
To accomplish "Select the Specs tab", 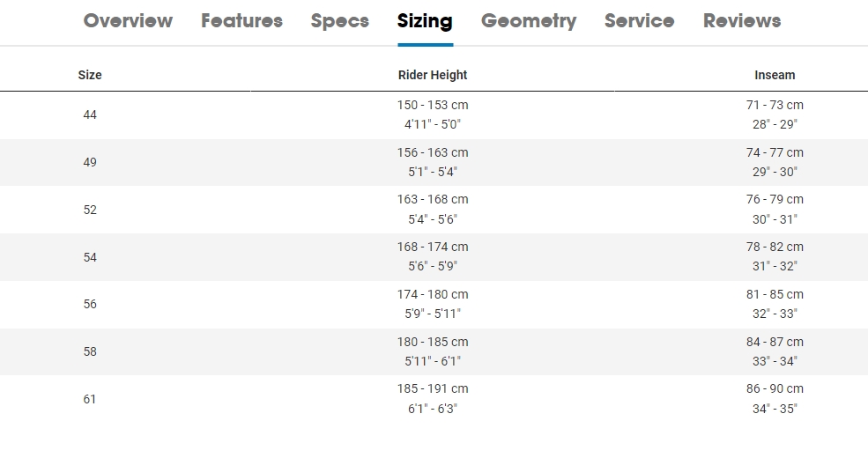I will tap(339, 21).
